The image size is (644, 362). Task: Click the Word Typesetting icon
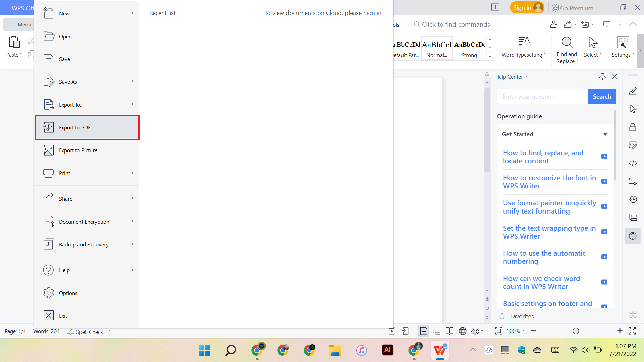click(524, 43)
